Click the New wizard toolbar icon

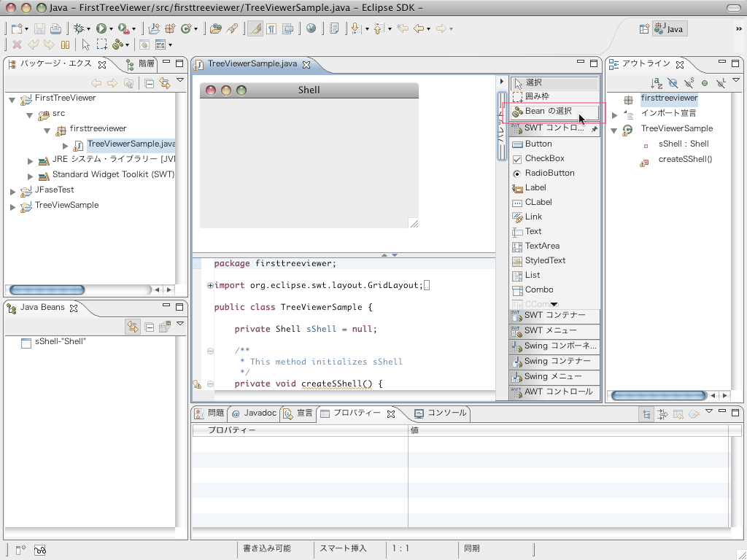(18, 28)
